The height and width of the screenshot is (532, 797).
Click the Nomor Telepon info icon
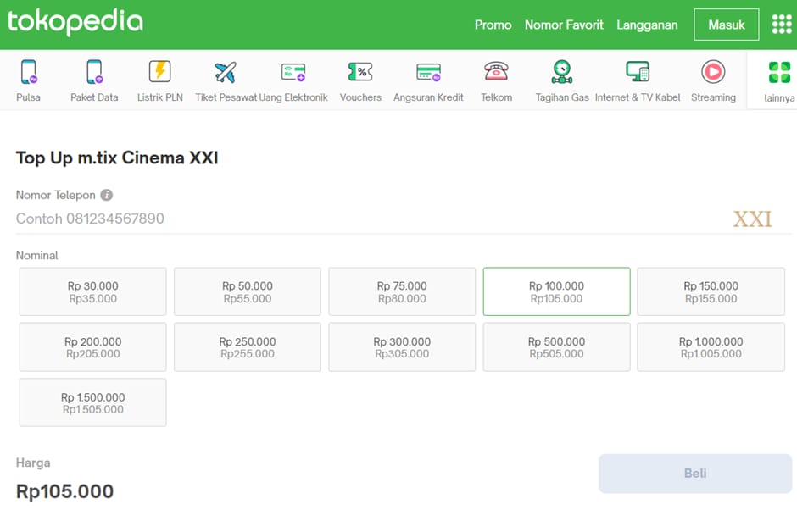pos(106,195)
